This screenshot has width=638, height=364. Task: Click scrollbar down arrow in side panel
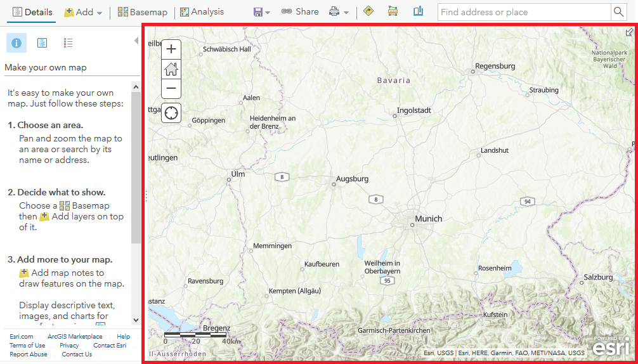point(136,320)
